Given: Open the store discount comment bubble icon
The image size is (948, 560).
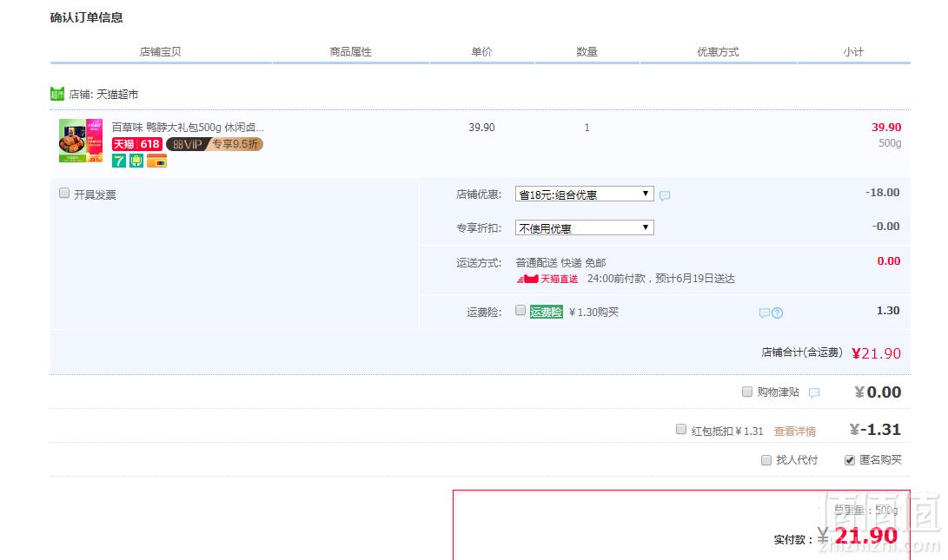Looking at the screenshot, I should [665, 195].
